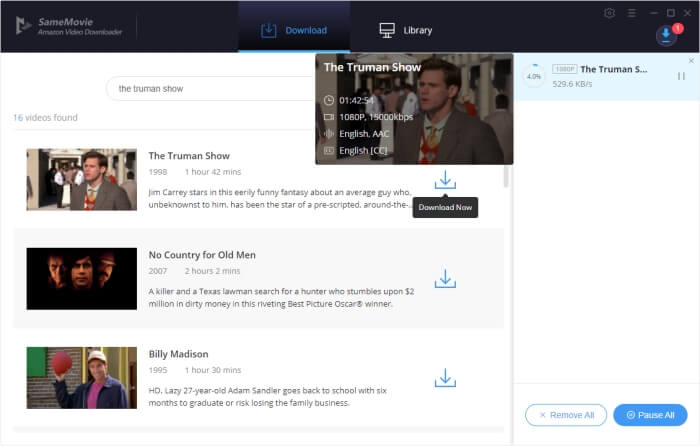Open the settings gear icon
The width and height of the screenshot is (700, 446).
coord(610,13)
